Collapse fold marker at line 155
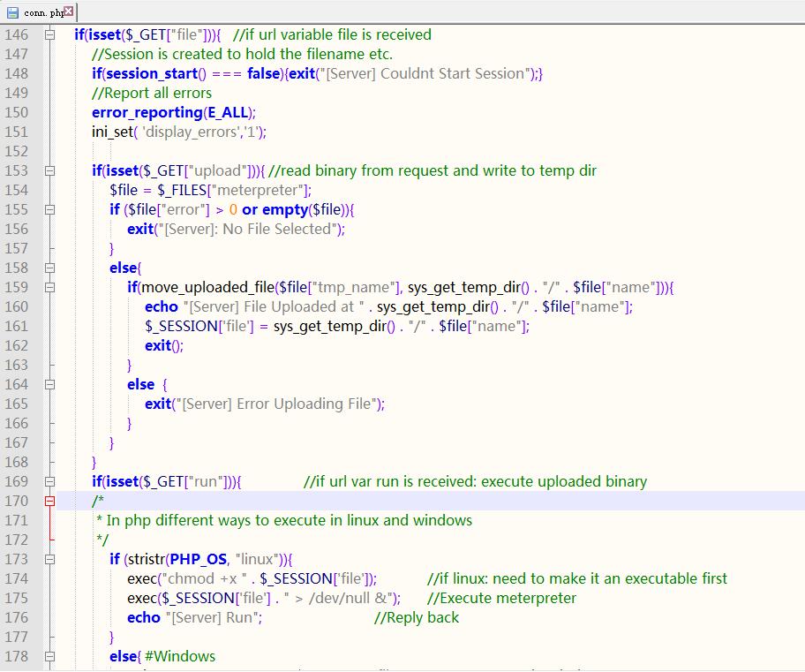 pos(49,210)
